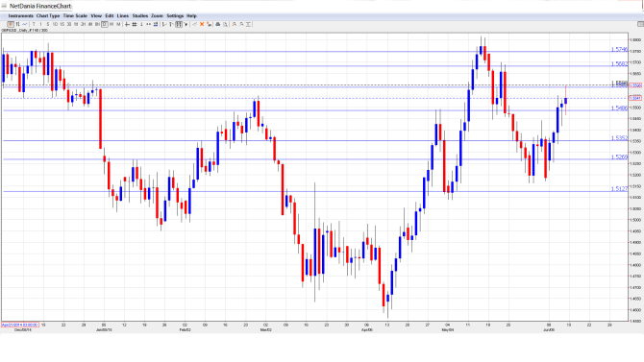Click the red-boxed date label at bottom-left

click(x=20, y=325)
